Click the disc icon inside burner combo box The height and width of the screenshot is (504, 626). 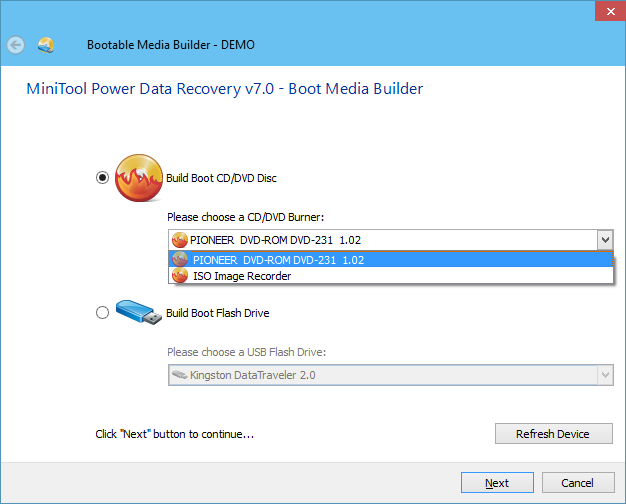[x=180, y=240]
